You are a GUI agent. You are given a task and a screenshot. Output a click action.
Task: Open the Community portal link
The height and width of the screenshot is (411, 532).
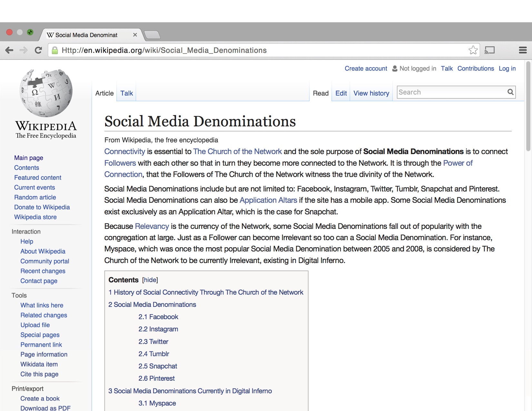[45, 261]
